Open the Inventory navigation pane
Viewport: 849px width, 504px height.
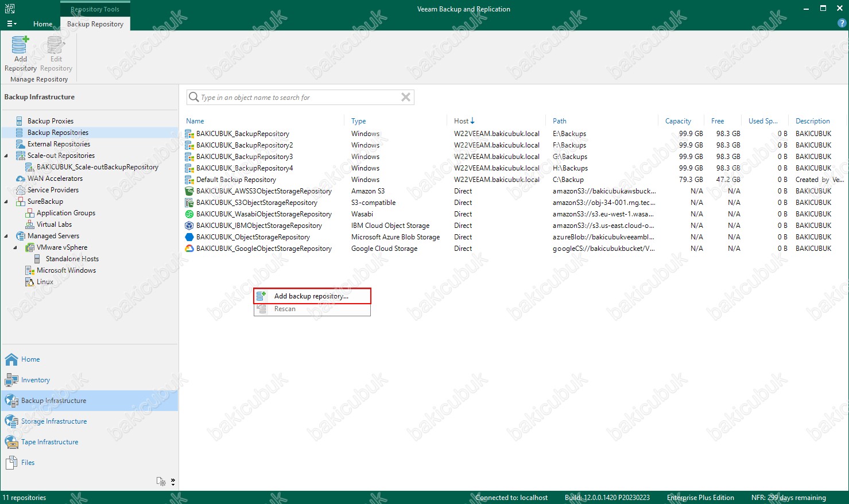click(90, 380)
